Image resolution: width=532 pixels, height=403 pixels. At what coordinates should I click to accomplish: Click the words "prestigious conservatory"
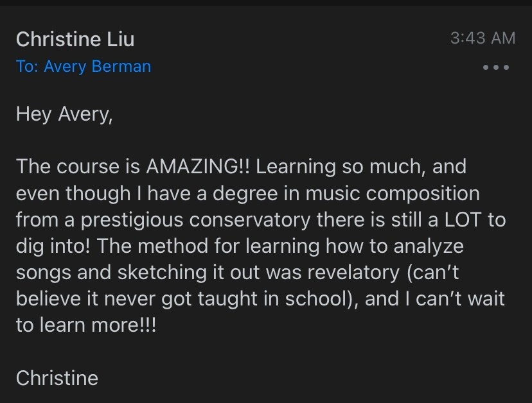[x=195, y=220]
